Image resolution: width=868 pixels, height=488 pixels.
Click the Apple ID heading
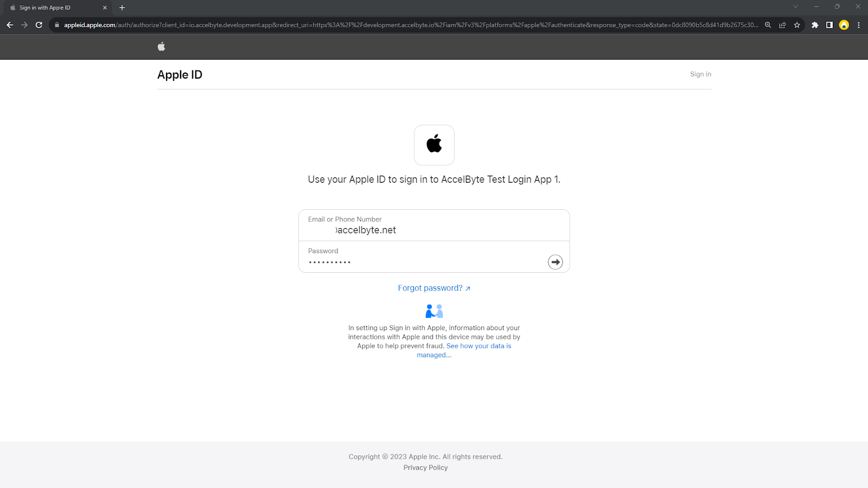pyautogui.click(x=180, y=75)
